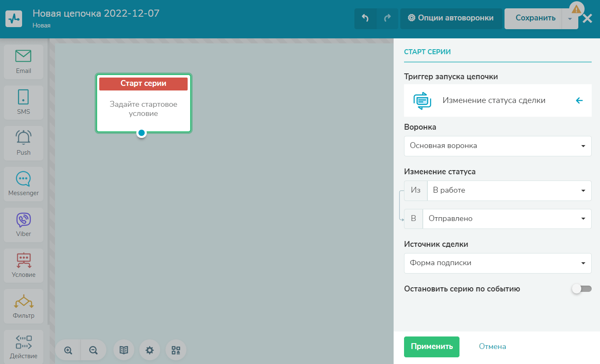Open the В status dropdown Отправлено

507,219
